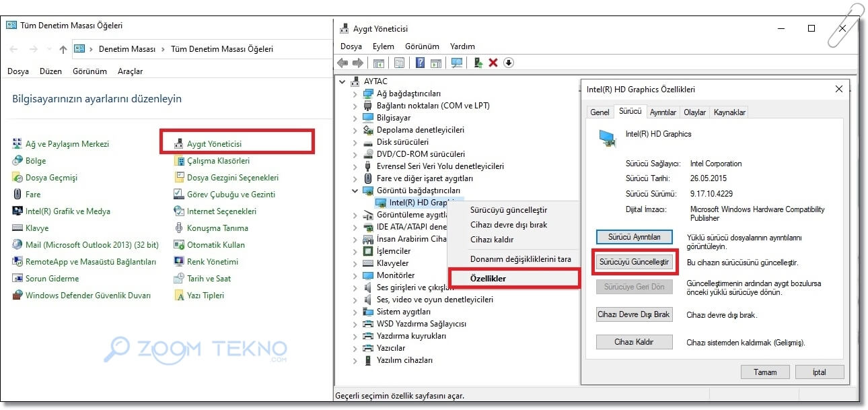Open Düzen menu in Control Panel window
868x410 pixels.
(50, 71)
